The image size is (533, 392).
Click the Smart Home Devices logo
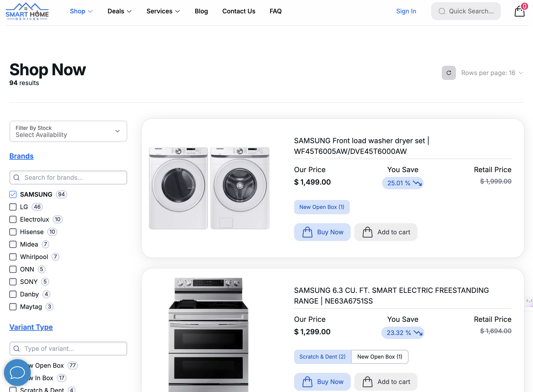coord(27,11)
